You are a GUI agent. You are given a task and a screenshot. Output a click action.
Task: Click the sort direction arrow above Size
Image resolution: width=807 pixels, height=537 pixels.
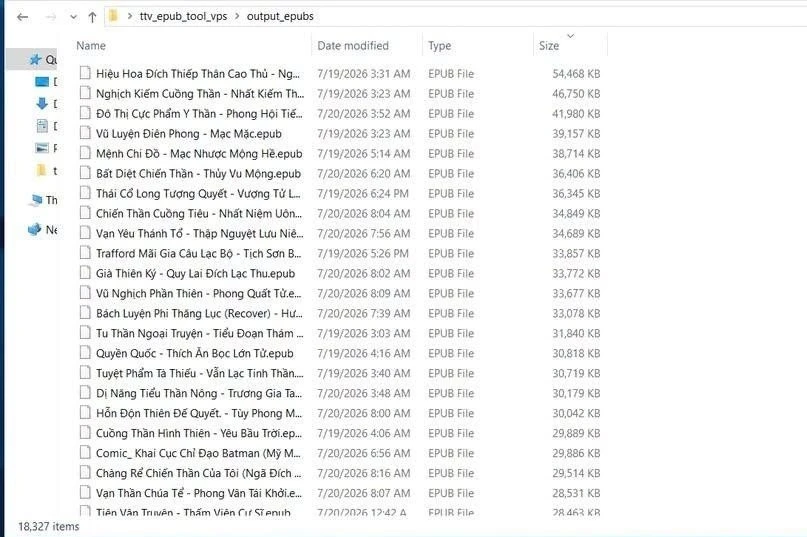[x=570, y=36]
